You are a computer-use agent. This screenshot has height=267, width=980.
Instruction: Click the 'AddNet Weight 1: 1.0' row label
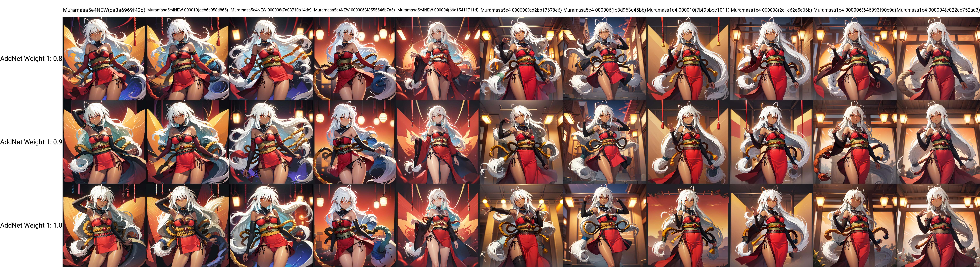point(31,225)
